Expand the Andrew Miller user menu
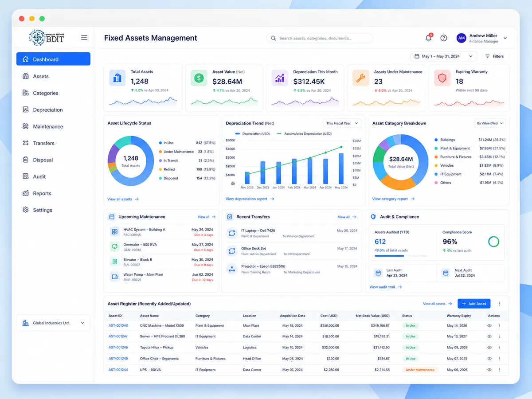Viewport: 532px width, 399px height. click(x=505, y=39)
